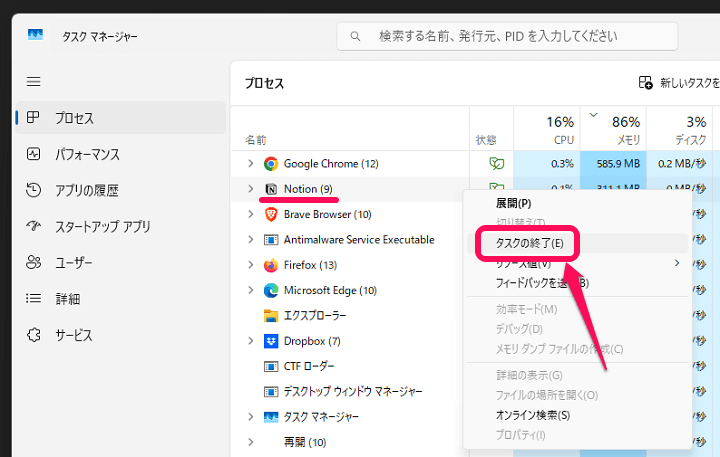Screen dimensions: 720x457
Task: Sort by the 名前 column header
Action: click(350, 129)
